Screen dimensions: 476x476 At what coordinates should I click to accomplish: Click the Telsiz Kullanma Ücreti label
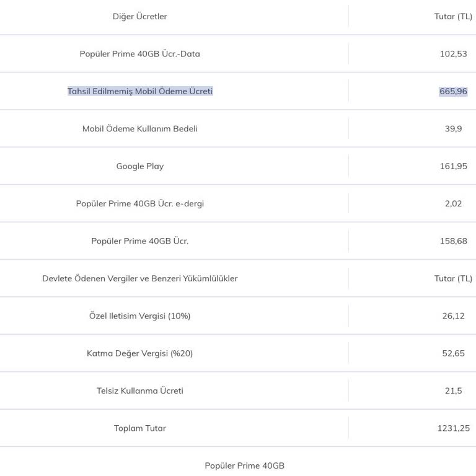[x=139, y=390]
